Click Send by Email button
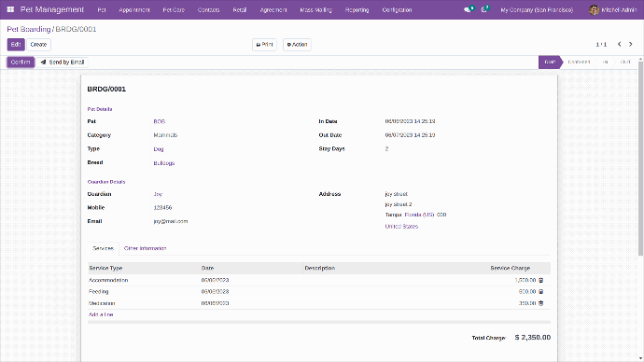Screen dimensions: 644x362 click(63, 62)
